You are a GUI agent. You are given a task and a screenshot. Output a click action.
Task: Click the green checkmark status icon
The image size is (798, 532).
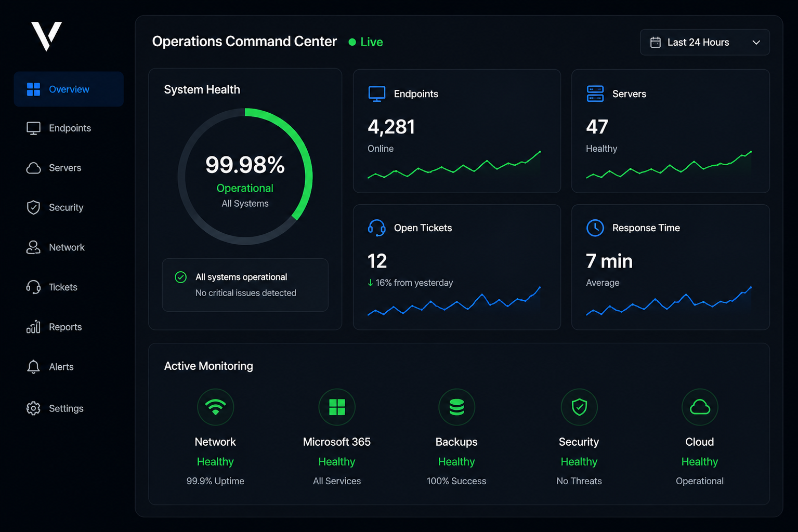181,277
